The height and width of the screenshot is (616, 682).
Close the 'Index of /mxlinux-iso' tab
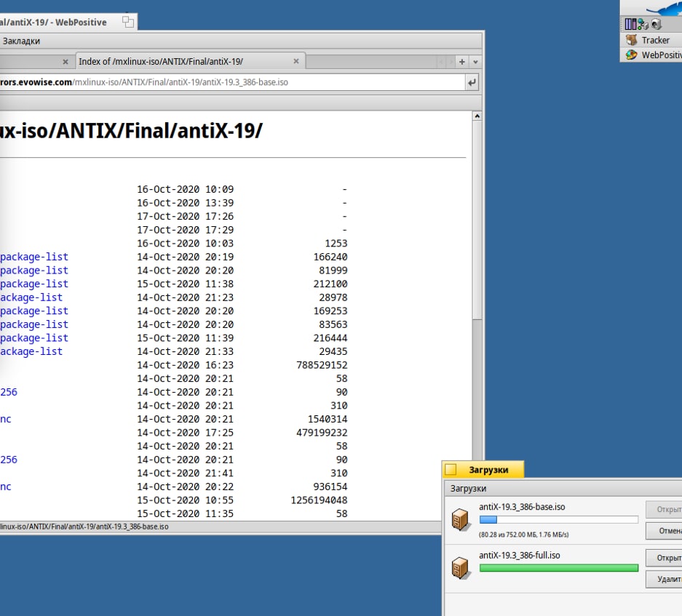pyautogui.click(x=296, y=61)
